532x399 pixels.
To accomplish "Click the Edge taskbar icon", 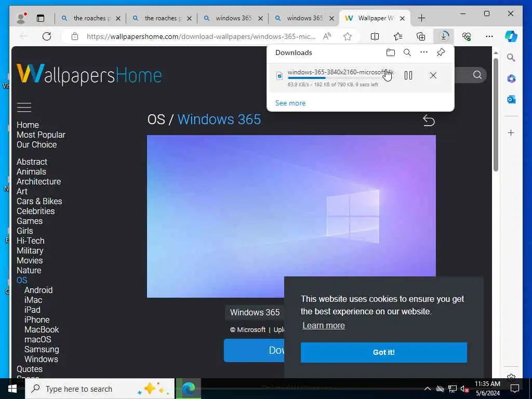I will (x=188, y=389).
